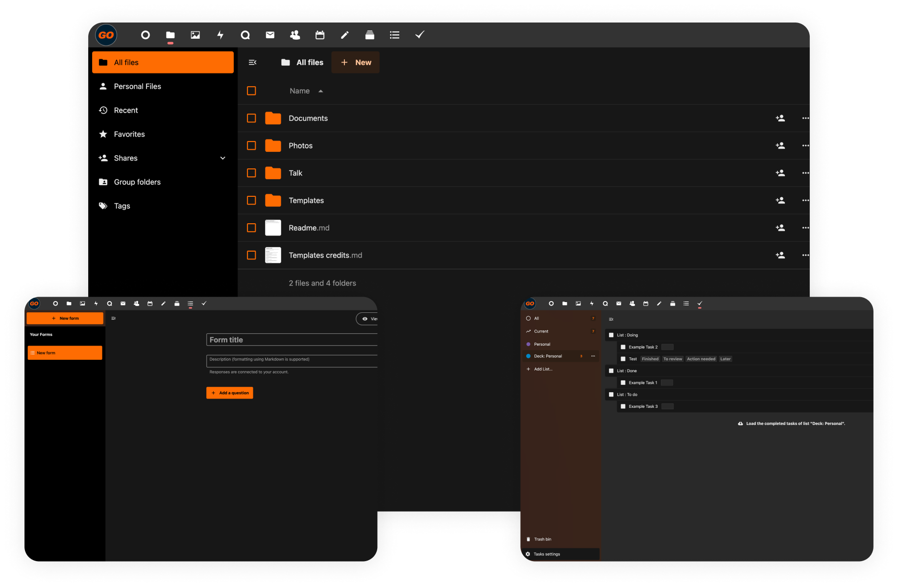The image size is (898, 588).
Task: Mark Example Task 2 as completed
Action: 623,347
